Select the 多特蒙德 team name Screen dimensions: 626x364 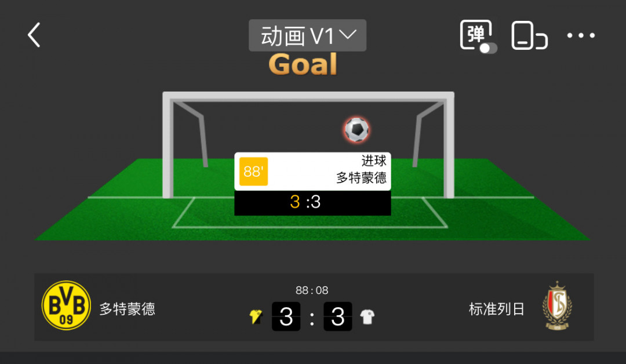(x=127, y=309)
